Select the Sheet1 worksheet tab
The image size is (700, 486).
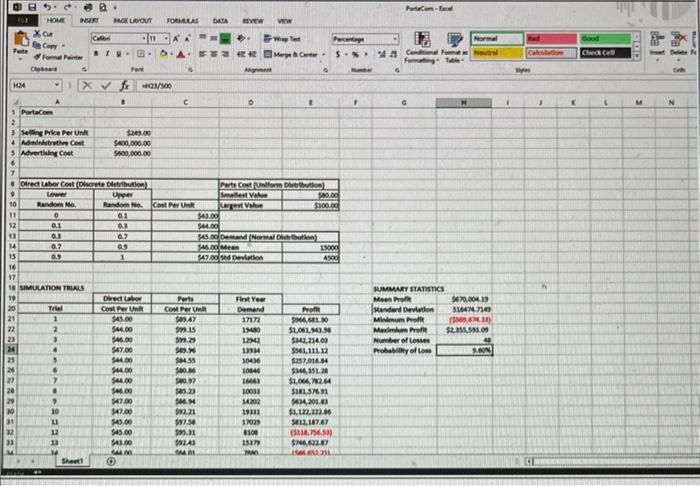(x=72, y=461)
